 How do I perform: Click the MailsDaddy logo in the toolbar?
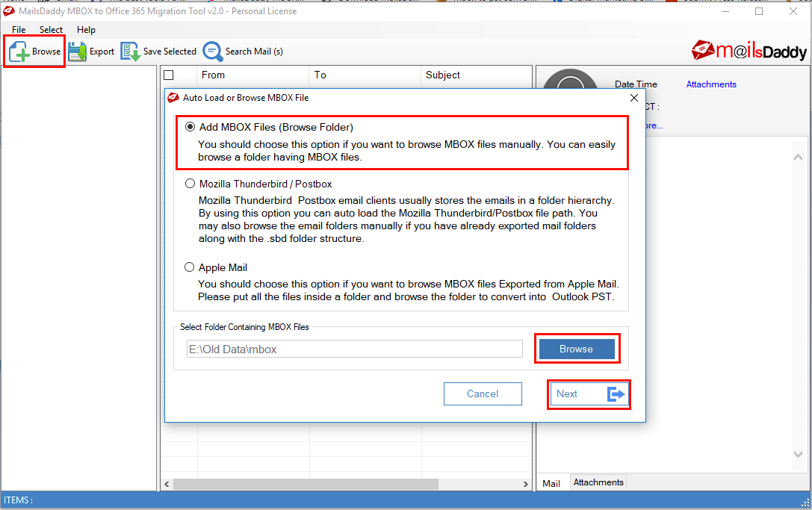click(x=749, y=51)
